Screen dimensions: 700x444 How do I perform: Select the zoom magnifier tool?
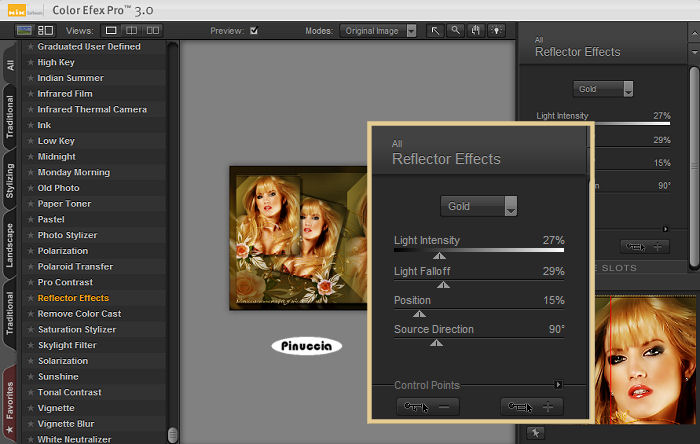point(455,30)
